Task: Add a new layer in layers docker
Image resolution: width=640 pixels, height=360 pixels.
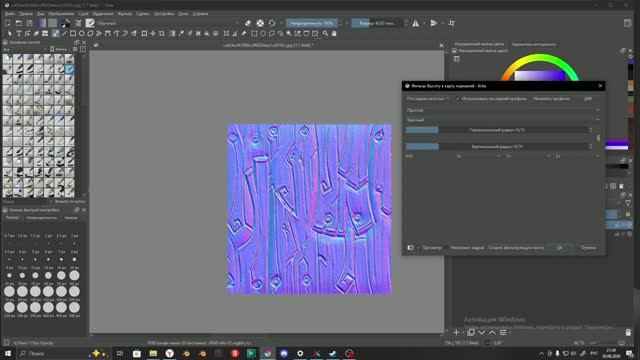Action: pos(456,332)
